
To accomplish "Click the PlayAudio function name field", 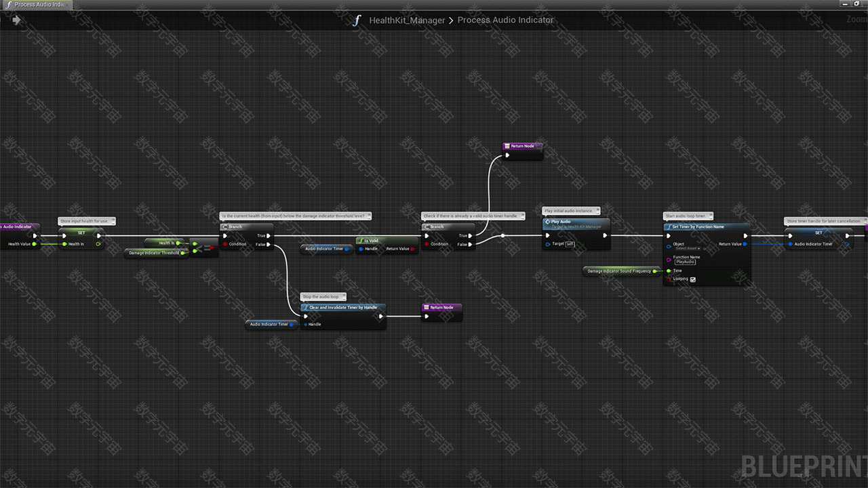I will (x=685, y=262).
